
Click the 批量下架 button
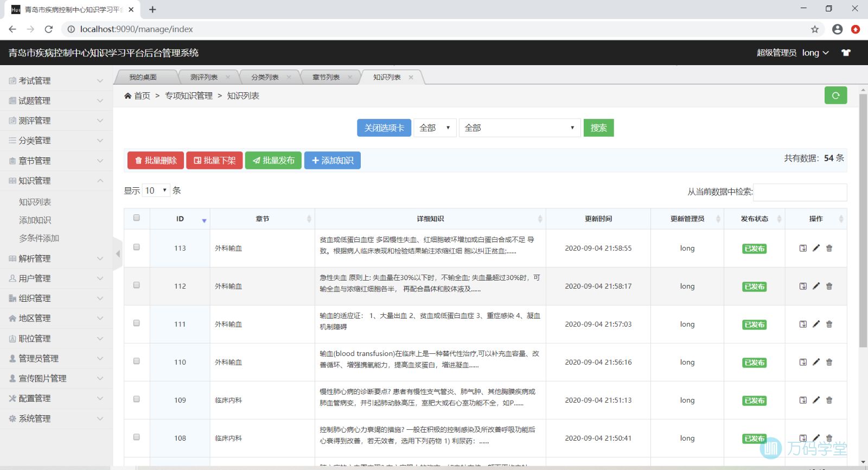(214, 160)
